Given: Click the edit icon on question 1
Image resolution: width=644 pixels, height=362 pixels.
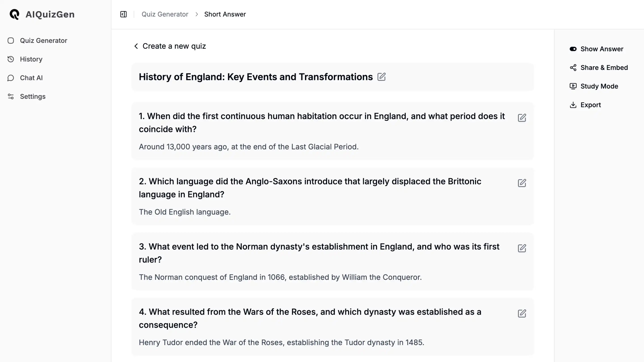Looking at the screenshot, I should pos(522,117).
